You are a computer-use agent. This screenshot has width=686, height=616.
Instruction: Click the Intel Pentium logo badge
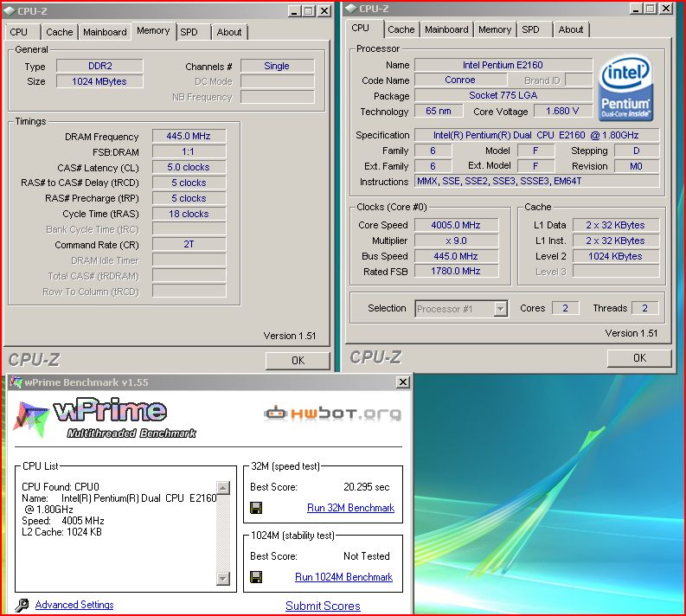625,87
